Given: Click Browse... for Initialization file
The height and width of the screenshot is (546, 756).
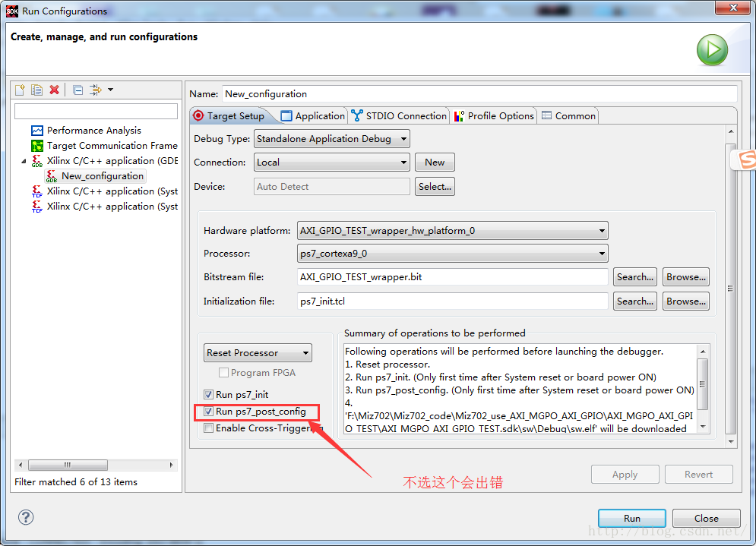Looking at the screenshot, I should [686, 301].
